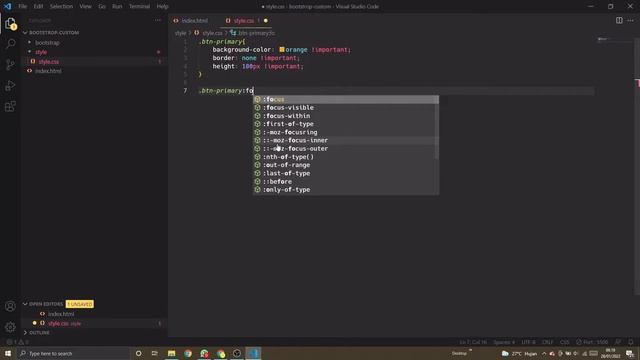Choose the ::before suggestion
640x360 pixels.
(346, 181)
